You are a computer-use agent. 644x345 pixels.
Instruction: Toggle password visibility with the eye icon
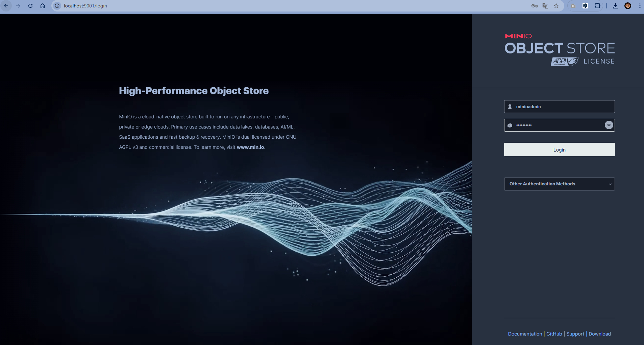[609, 125]
